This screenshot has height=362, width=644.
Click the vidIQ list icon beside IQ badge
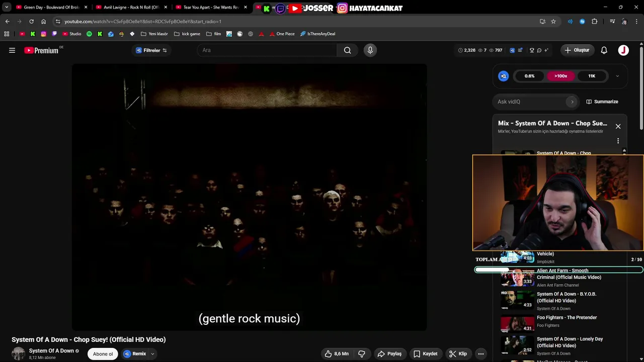520,50
